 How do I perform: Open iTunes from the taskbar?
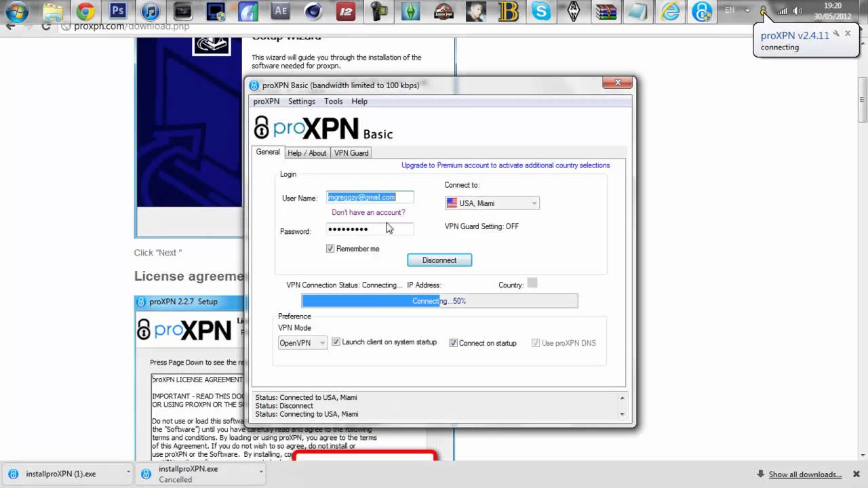[x=151, y=12]
